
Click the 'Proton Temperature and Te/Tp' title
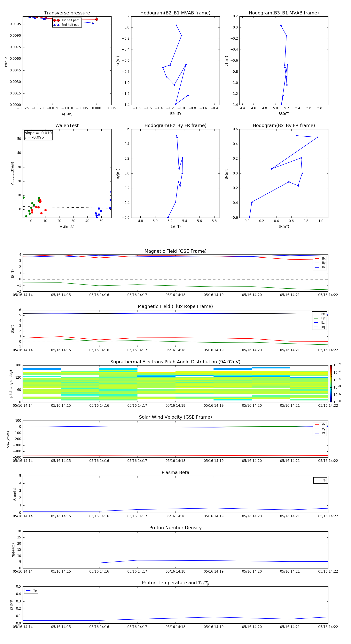pos(175,583)
